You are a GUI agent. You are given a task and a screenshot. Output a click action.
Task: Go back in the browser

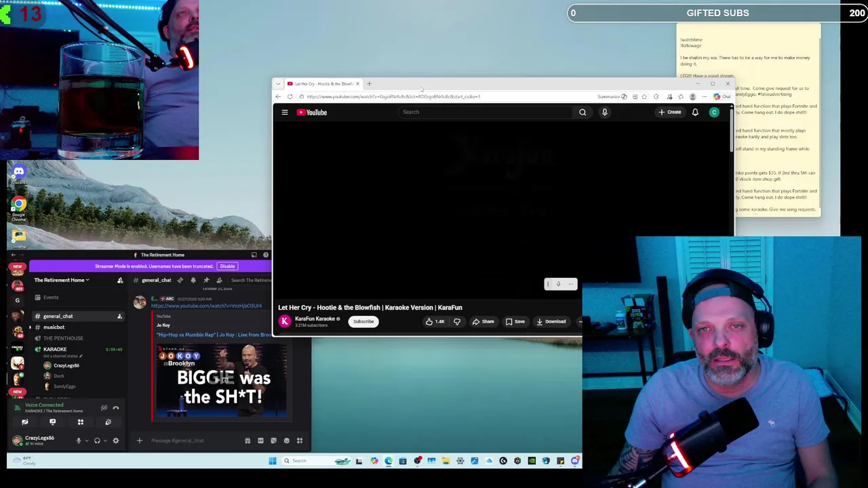tap(278, 97)
